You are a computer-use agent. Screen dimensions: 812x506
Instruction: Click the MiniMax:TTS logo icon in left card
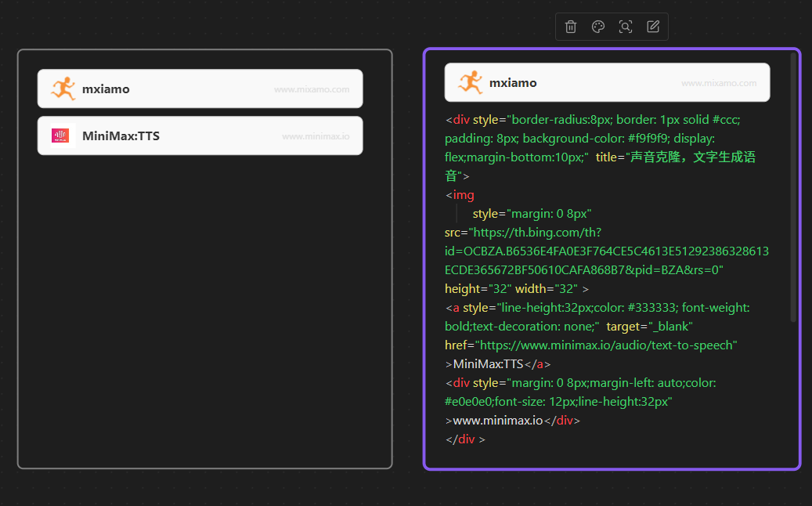click(x=60, y=136)
